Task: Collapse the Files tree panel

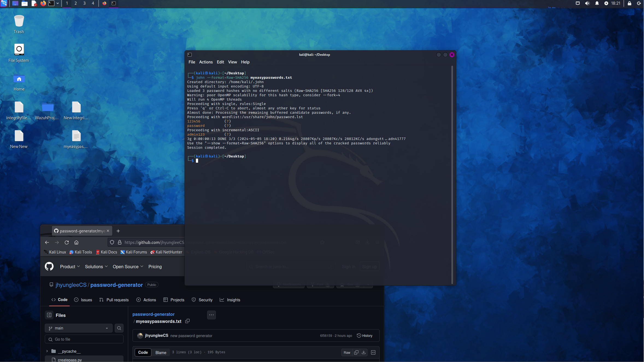Action: coord(49,315)
